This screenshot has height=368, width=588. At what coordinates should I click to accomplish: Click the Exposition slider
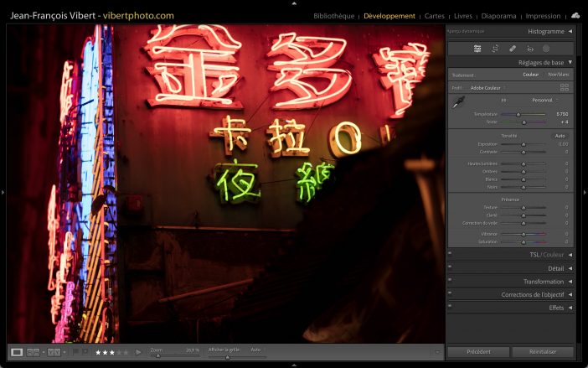pos(524,144)
